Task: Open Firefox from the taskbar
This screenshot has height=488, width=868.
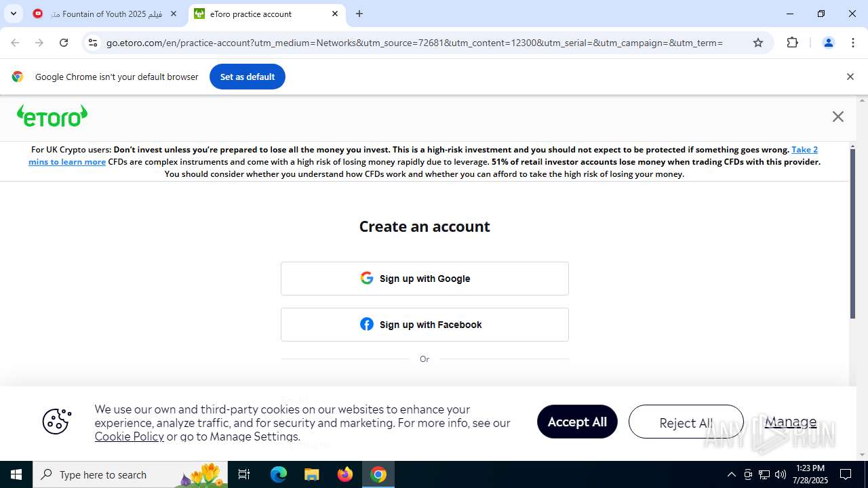Action: pyautogui.click(x=345, y=474)
